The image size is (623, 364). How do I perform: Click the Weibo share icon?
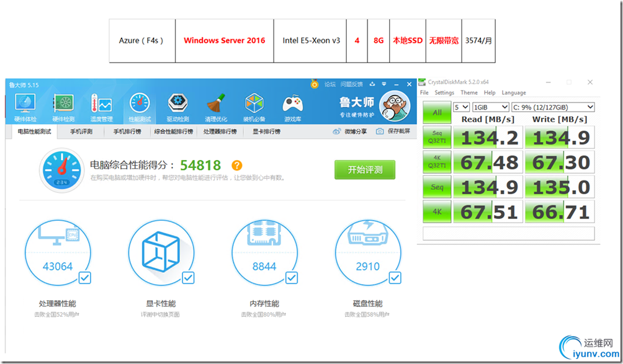[x=337, y=131]
